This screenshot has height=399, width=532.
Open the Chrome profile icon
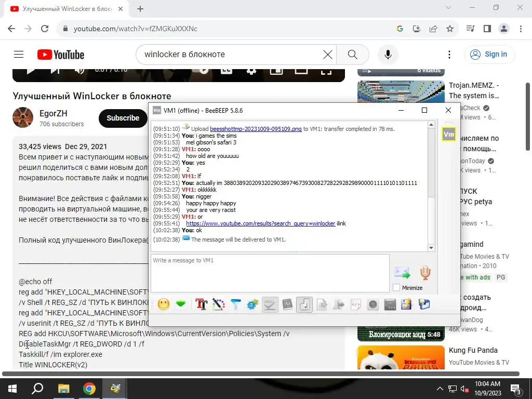point(504,29)
